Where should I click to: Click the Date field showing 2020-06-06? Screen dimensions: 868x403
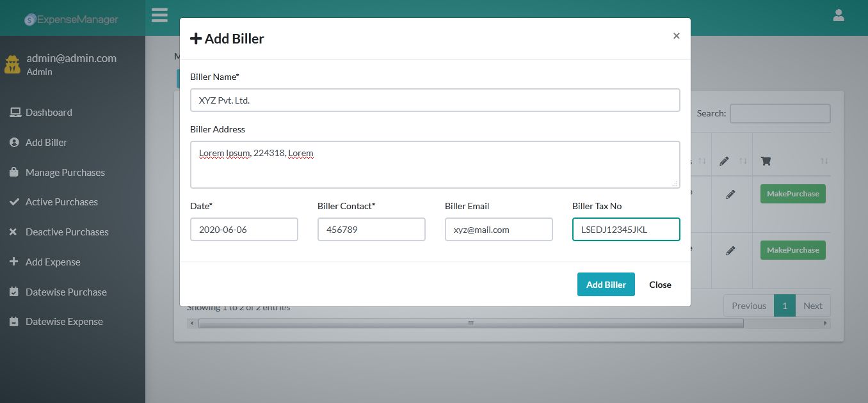click(244, 229)
